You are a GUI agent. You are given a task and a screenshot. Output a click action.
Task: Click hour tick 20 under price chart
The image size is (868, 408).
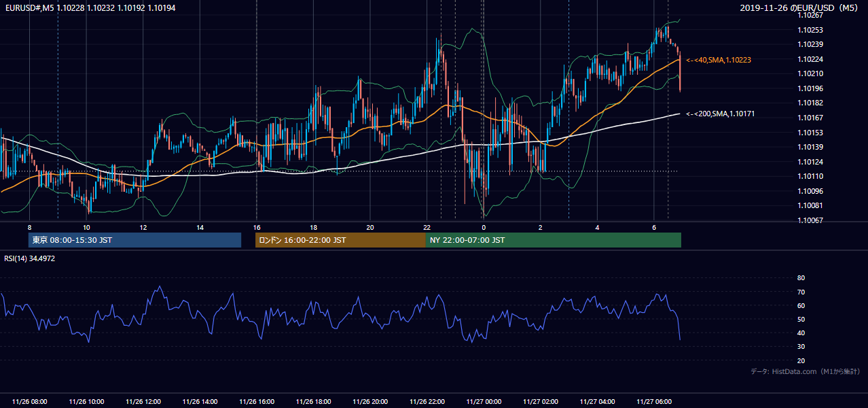[370, 227]
